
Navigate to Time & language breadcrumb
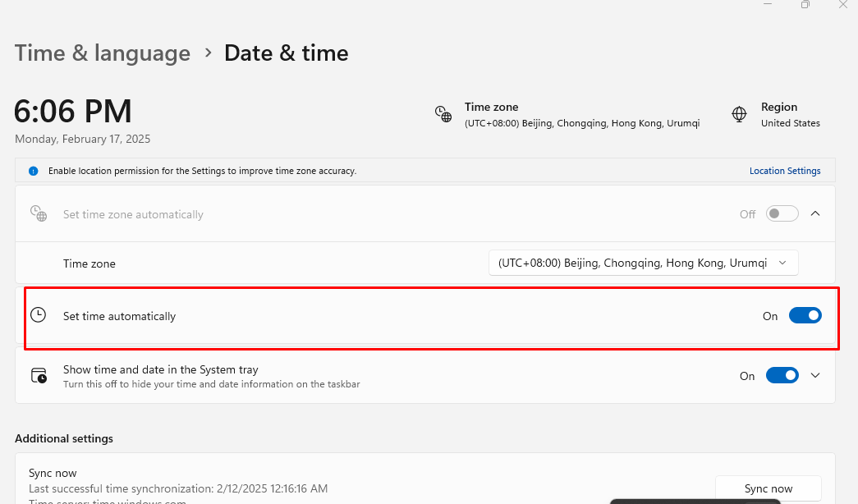(x=102, y=53)
